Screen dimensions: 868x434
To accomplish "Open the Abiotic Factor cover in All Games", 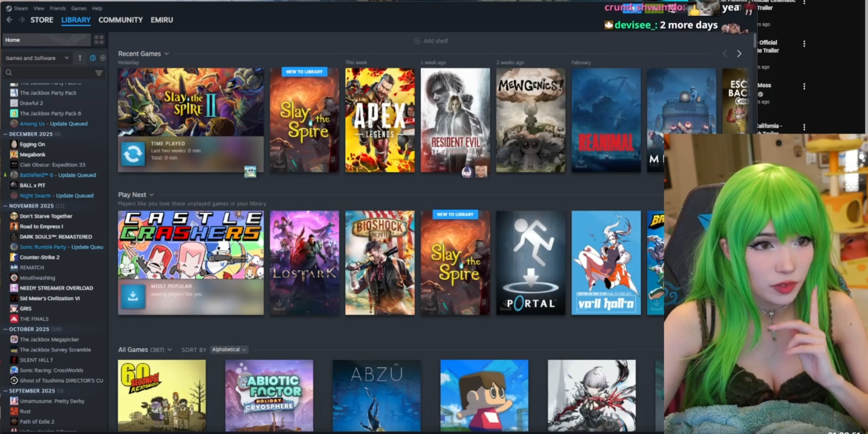I will pos(269,396).
